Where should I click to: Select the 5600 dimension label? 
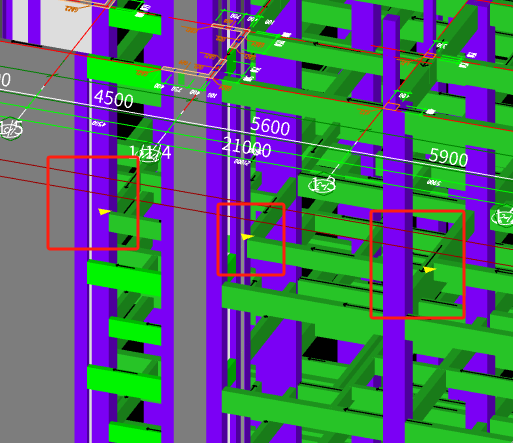pyautogui.click(x=270, y=126)
